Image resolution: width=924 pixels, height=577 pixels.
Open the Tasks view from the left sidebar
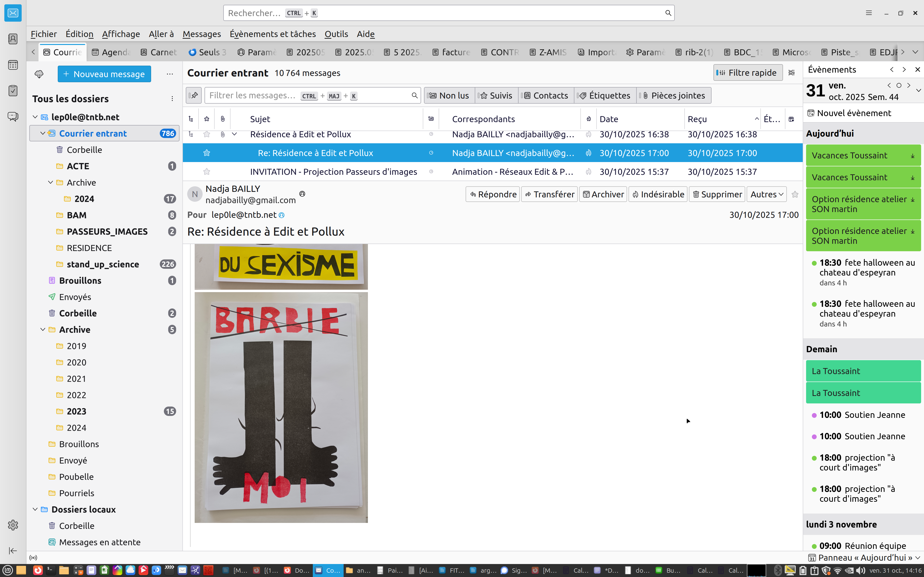pos(13,91)
